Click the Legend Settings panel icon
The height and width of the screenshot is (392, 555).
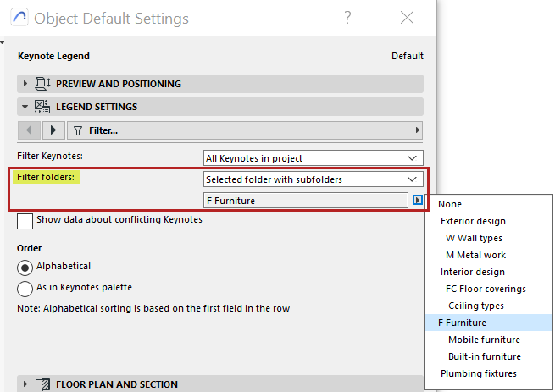pos(42,107)
